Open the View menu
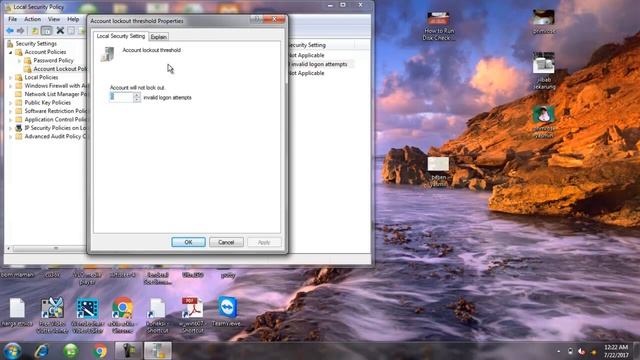The image size is (640, 360). click(53, 19)
